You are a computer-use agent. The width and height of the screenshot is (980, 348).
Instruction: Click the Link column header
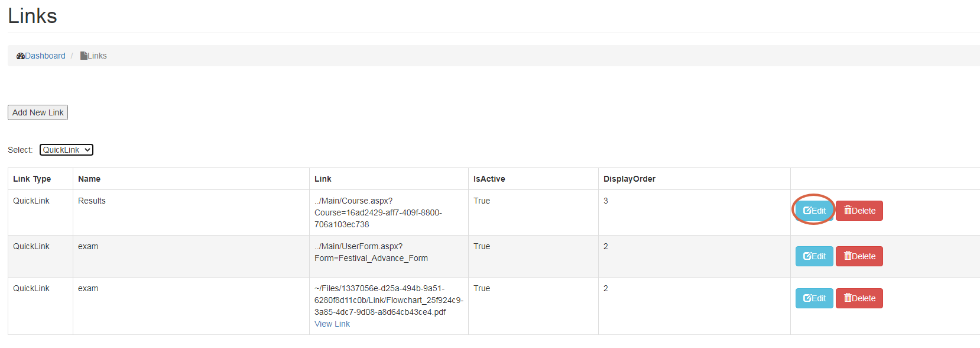pyautogui.click(x=323, y=179)
